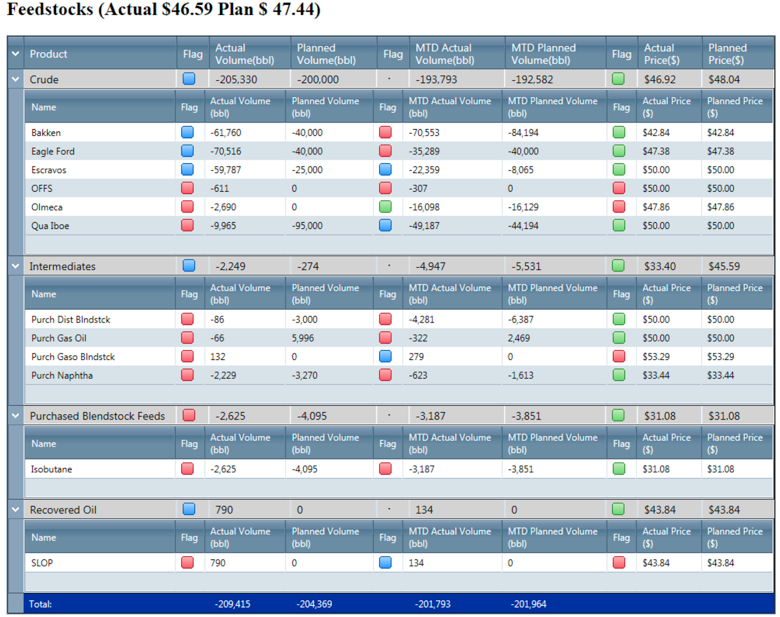
Task: Collapse the Crude group
Action: 16,79
